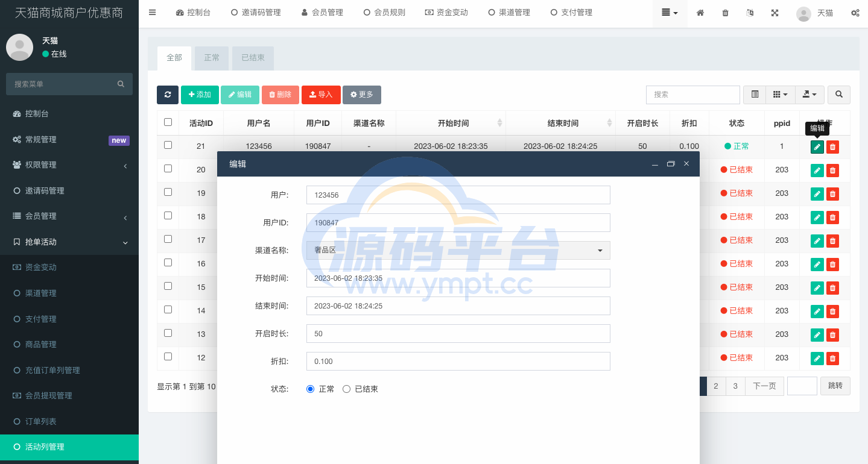Click the 开启时长 input field
The height and width of the screenshot is (464, 868).
458,333
